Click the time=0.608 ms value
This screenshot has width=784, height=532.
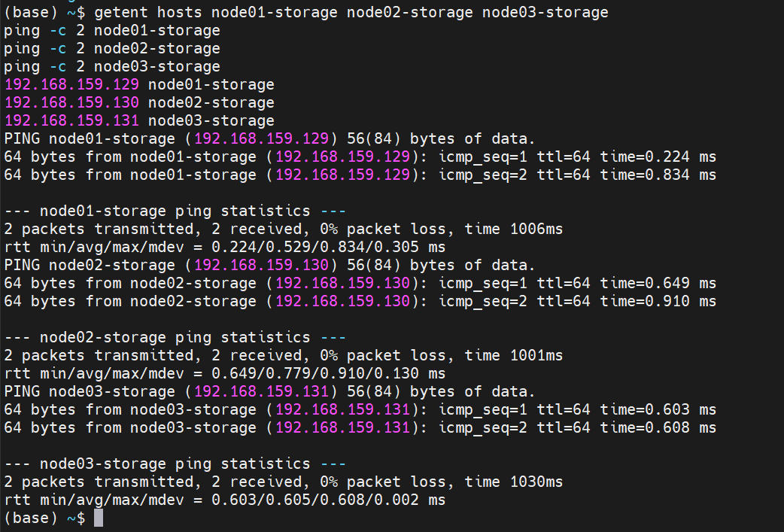(658, 428)
